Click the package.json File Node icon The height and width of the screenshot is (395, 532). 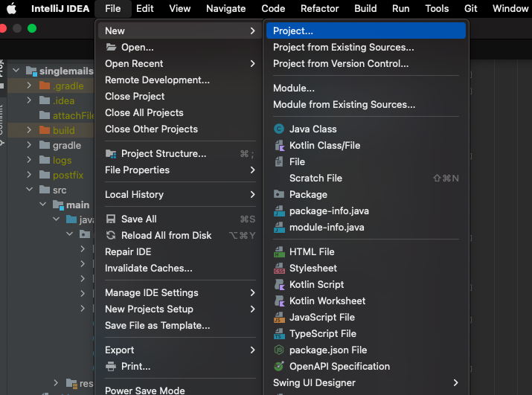[279, 350]
